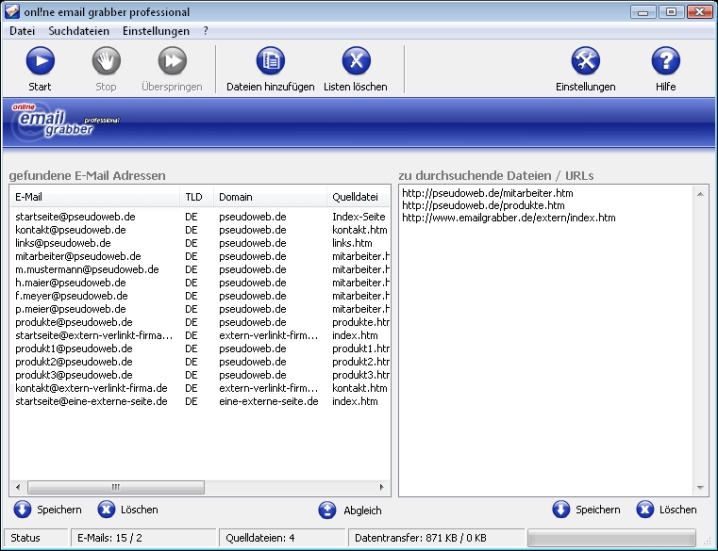Open the Datei menu

tap(22, 31)
